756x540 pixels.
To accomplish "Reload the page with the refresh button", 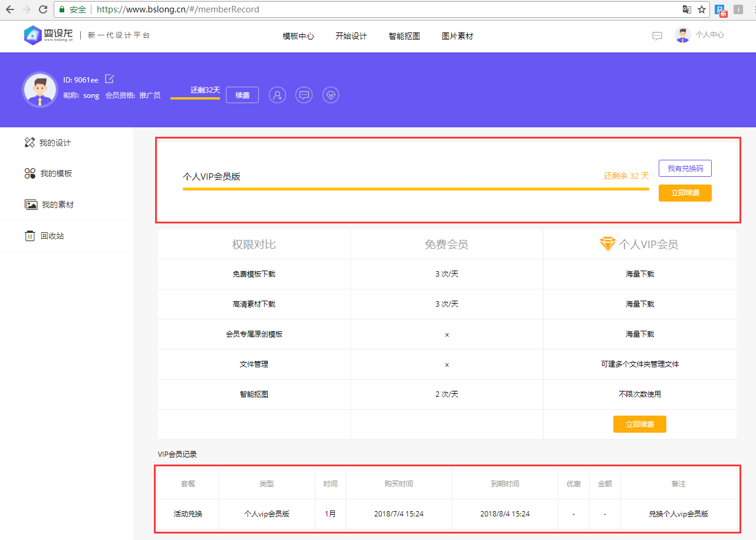I will tap(43, 9).
